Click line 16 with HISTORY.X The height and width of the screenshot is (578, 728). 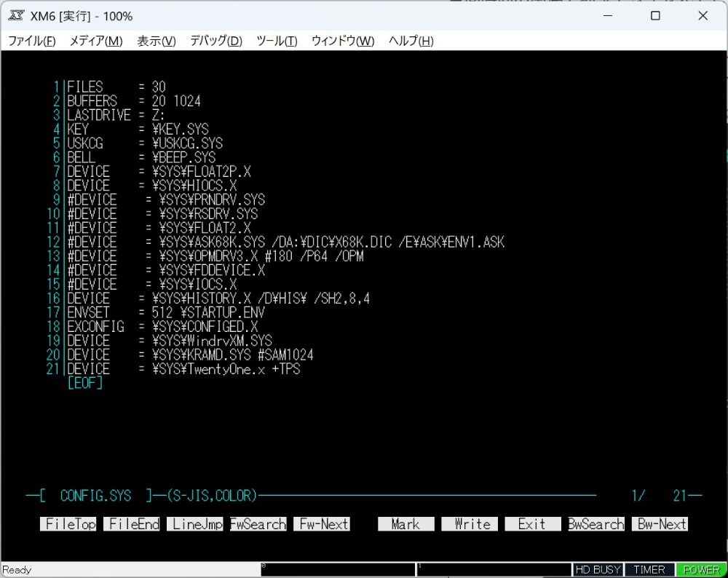[218, 298]
